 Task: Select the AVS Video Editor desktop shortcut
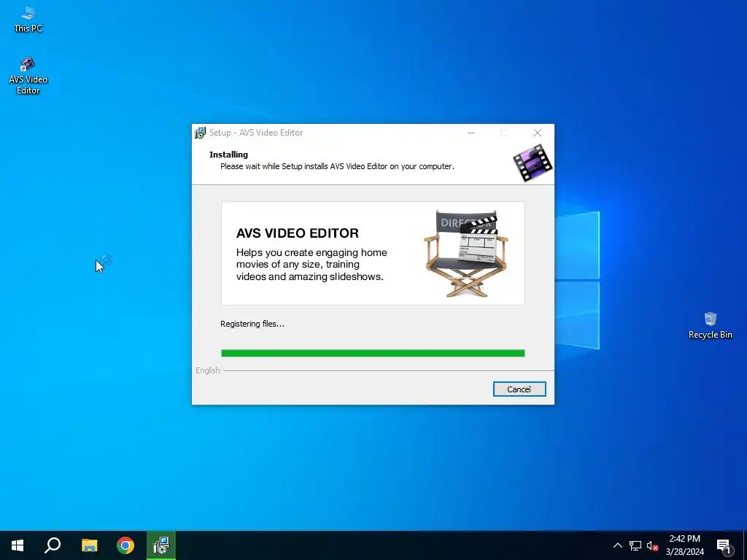pyautogui.click(x=28, y=76)
